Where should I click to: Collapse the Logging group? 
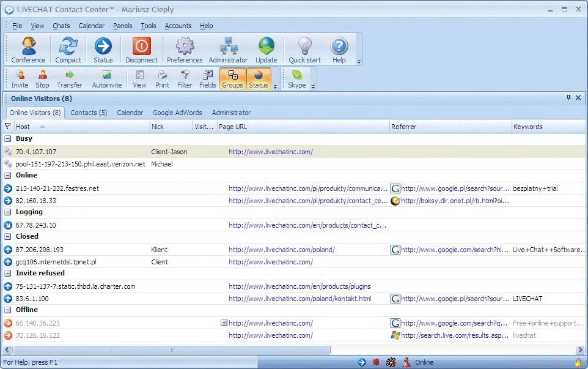(7, 212)
